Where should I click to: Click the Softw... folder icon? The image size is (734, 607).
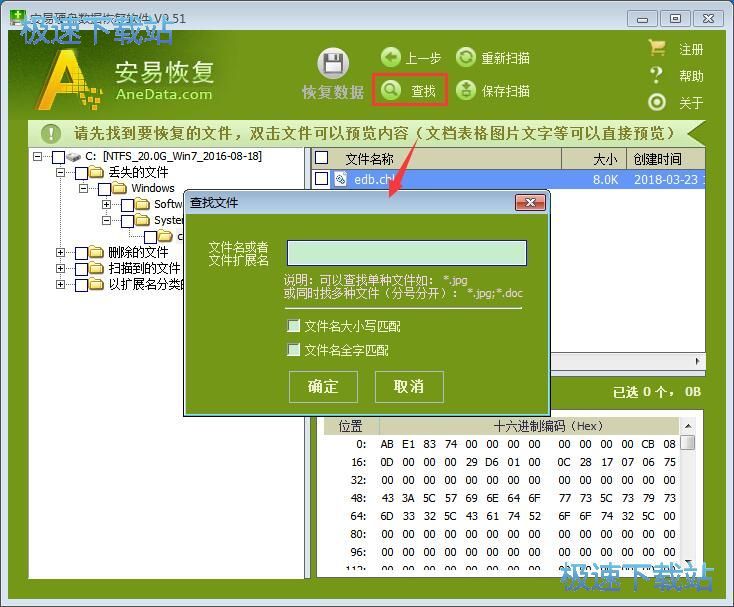[142, 204]
